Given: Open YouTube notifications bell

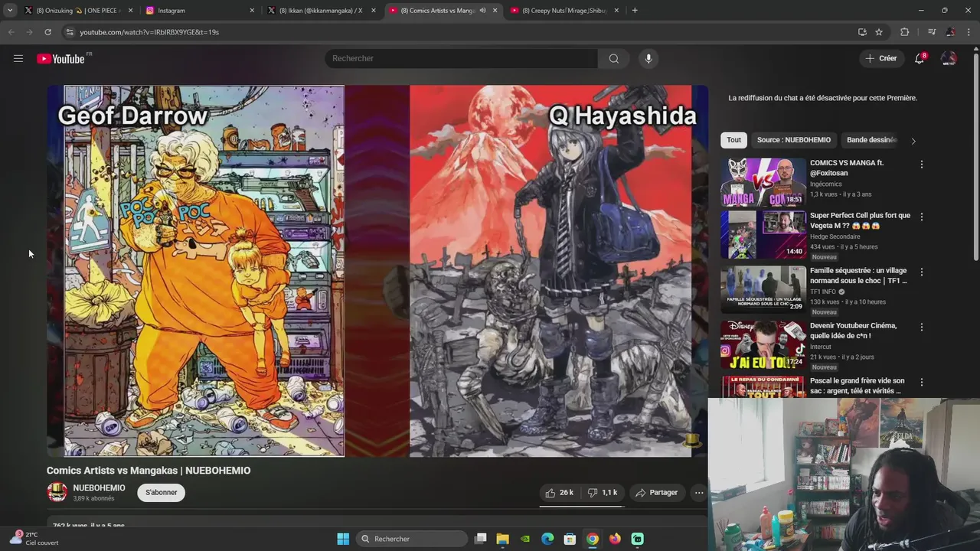Looking at the screenshot, I should coord(920,58).
